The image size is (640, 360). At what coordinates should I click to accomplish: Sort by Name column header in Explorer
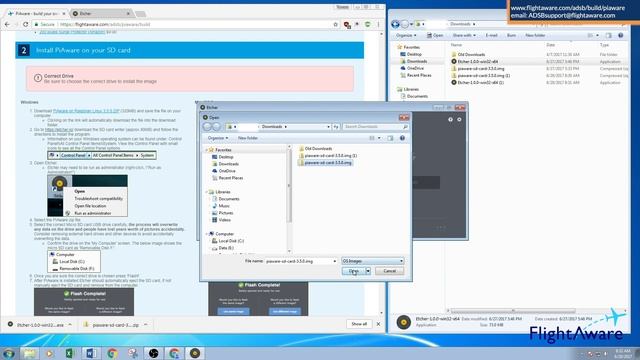(x=456, y=45)
